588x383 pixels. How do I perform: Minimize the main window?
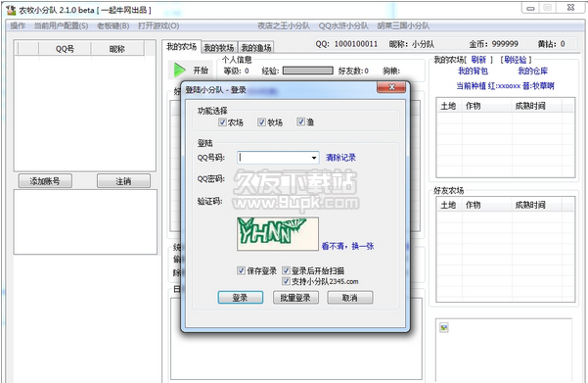click(530, 8)
